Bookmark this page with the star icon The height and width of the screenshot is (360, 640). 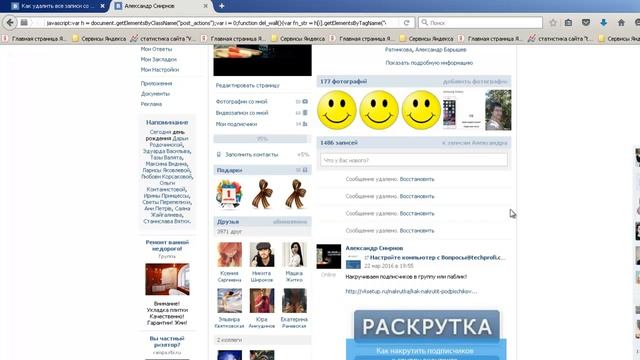point(553,23)
